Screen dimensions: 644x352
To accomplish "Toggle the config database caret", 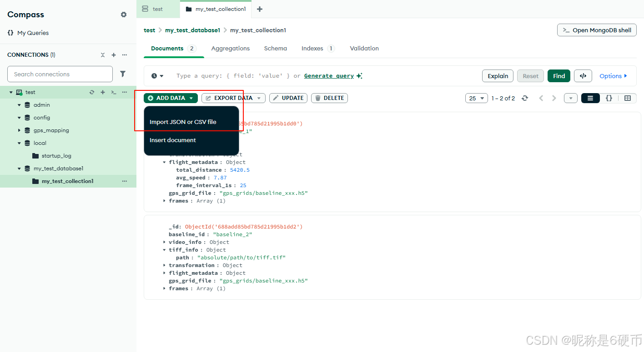I will tap(20, 118).
